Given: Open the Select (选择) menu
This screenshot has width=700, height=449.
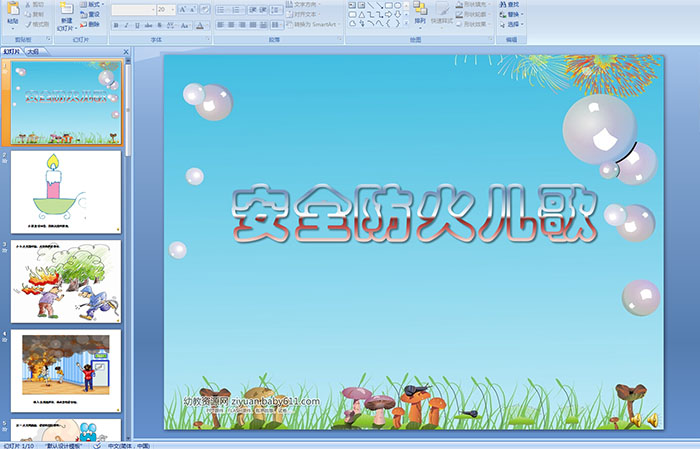Looking at the screenshot, I should point(512,24).
